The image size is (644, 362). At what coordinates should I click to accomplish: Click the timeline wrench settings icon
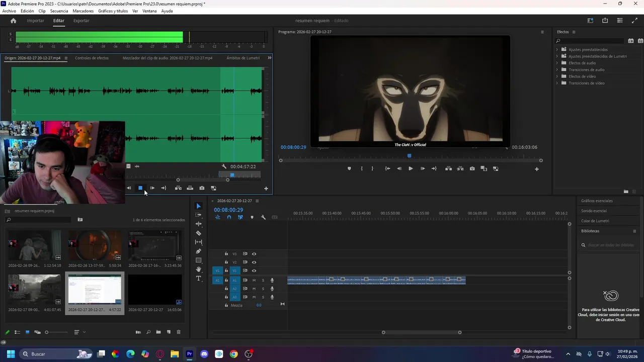263,217
